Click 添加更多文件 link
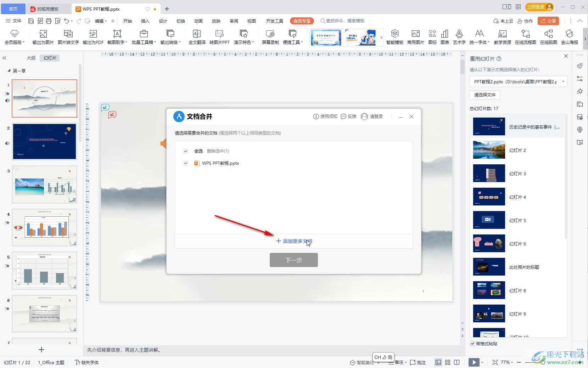588x368 pixels. point(294,241)
